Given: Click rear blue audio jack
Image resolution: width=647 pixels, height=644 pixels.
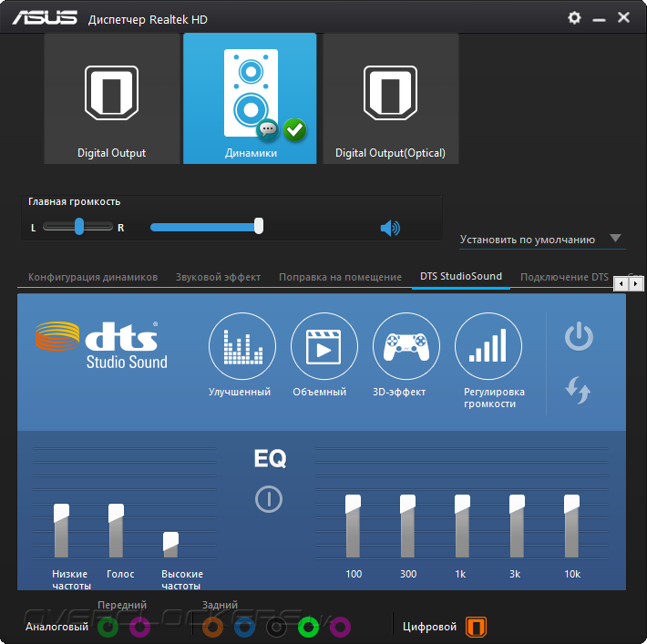Looking at the screenshot, I should 245,627.
